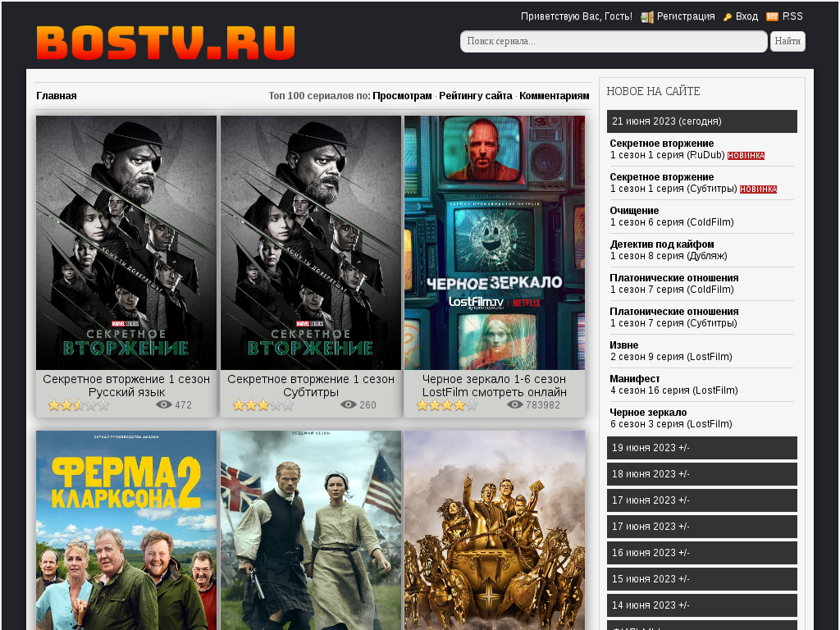This screenshot has width=840, height=630.
Task: Open the RSS text link
Action: (792, 16)
